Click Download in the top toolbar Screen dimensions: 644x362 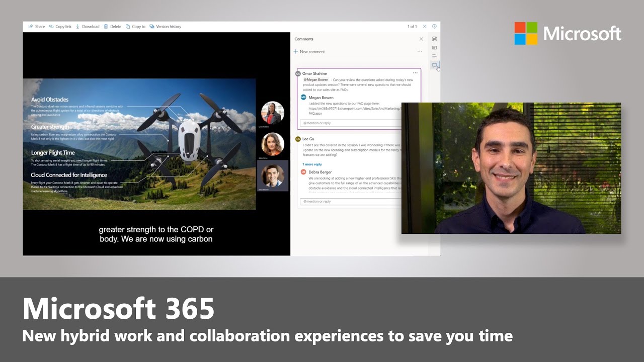[x=88, y=27]
